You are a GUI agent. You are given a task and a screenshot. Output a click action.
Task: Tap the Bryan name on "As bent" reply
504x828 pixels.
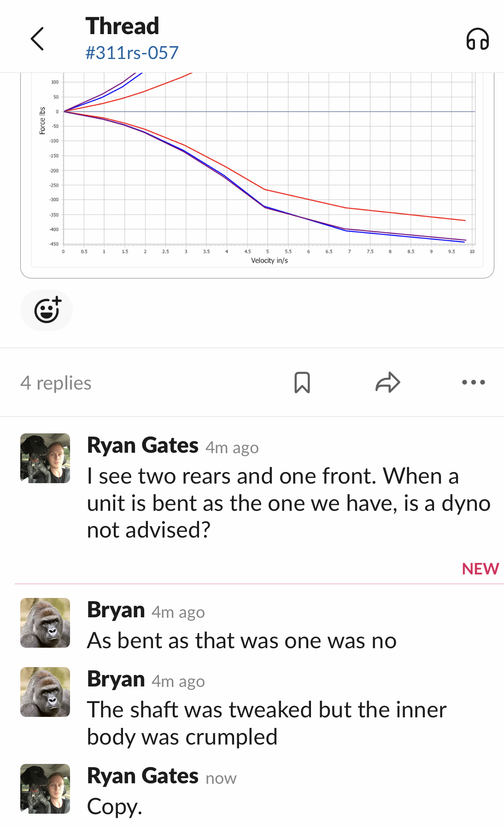point(116,610)
